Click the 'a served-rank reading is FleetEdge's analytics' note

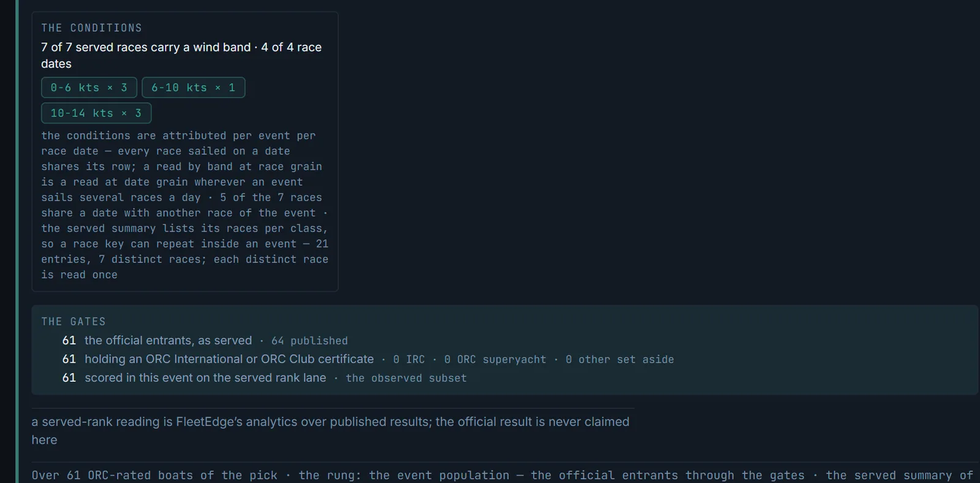click(331, 431)
